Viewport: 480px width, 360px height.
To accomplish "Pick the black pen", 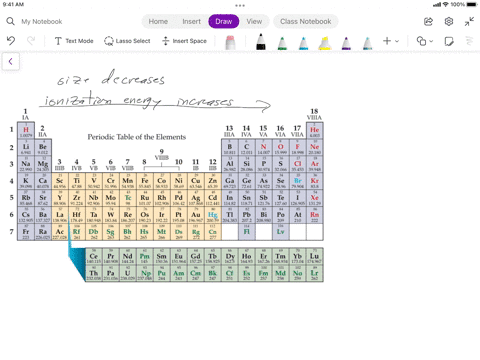I will click(x=261, y=42).
